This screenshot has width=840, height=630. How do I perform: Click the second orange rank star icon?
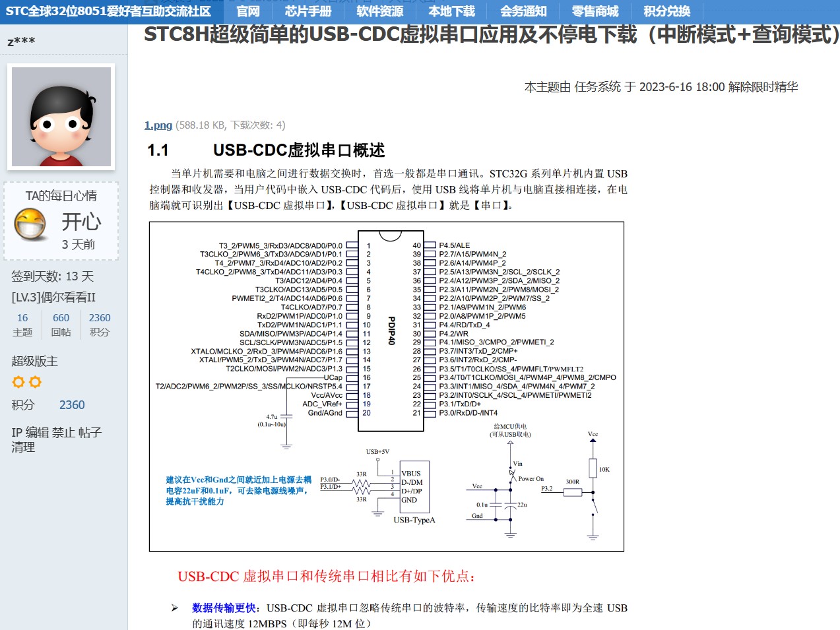[35, 382]
